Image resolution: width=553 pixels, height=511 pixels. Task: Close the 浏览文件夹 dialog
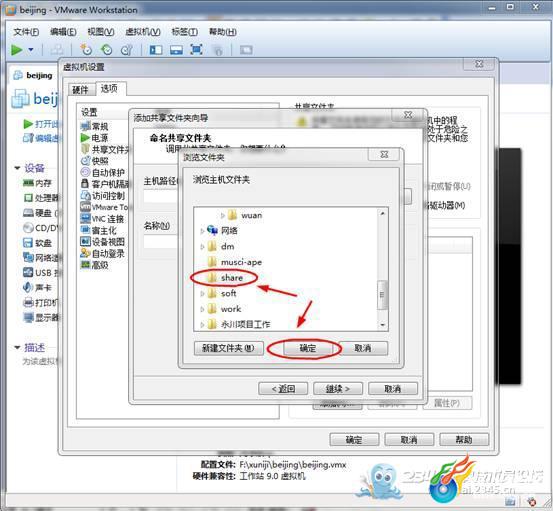click(384, 154)
